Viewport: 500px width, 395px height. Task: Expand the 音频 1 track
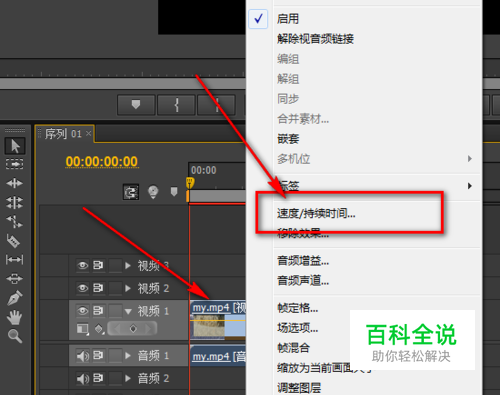(128, 356)
